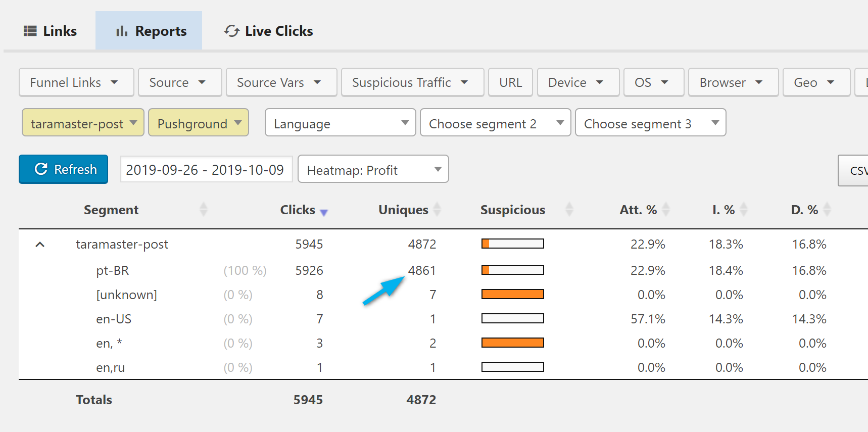Click the Reports bar chart icon
The width and height of the screenshot is (868, 432).
click(122, 31)
